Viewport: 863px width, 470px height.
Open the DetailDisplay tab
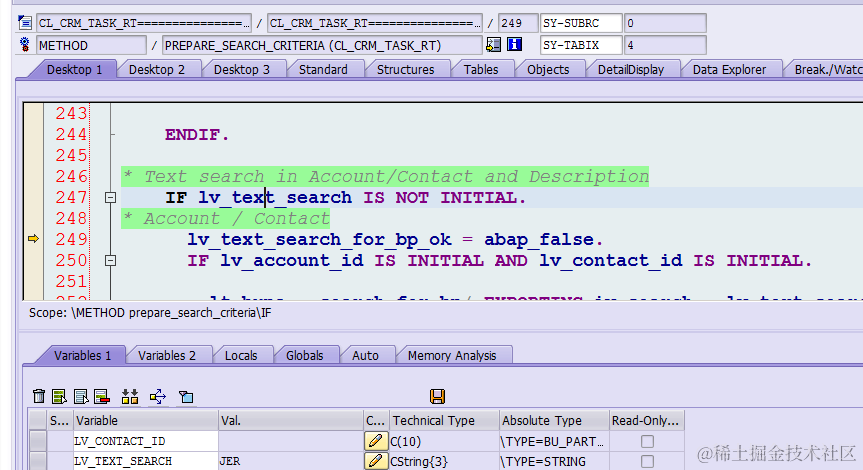[631, 69]
